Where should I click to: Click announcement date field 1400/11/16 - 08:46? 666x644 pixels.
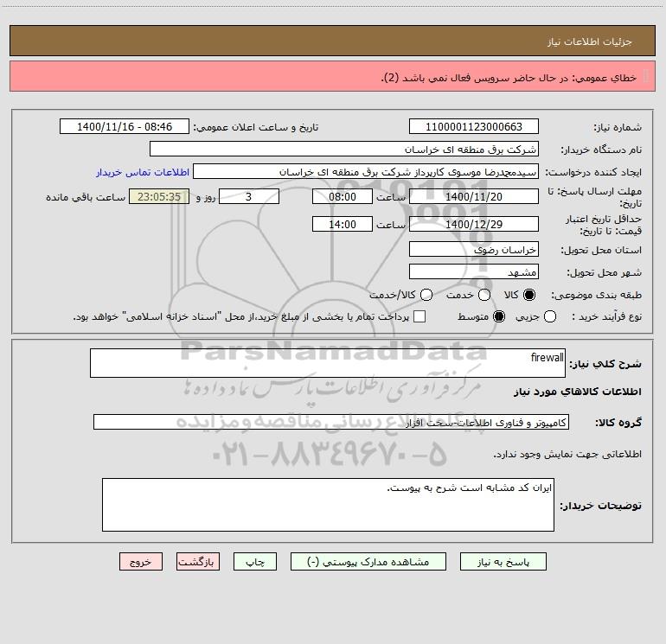[x=125, y=126]
